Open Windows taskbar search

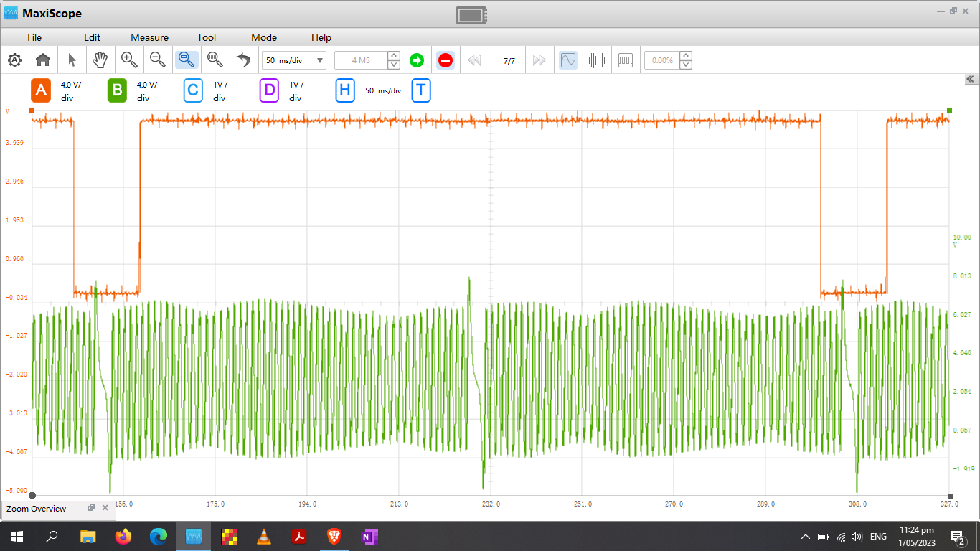point(52,536)
